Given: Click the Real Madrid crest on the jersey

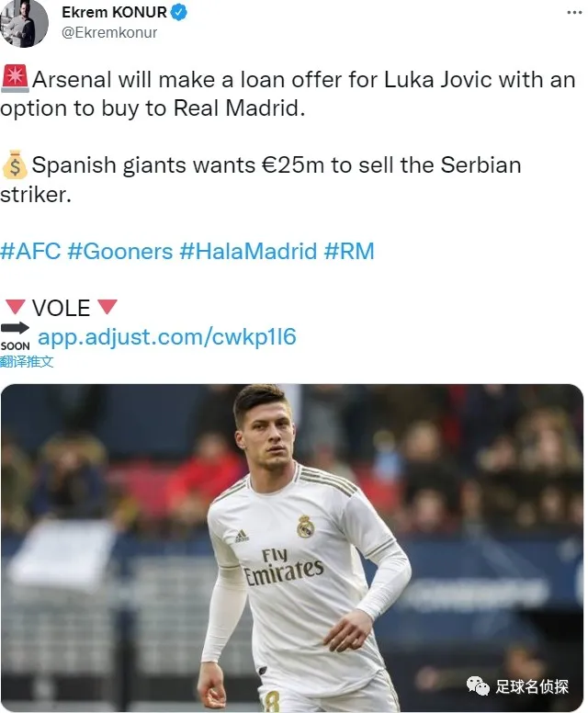Looking at the screenshot, I should point(305,526).
